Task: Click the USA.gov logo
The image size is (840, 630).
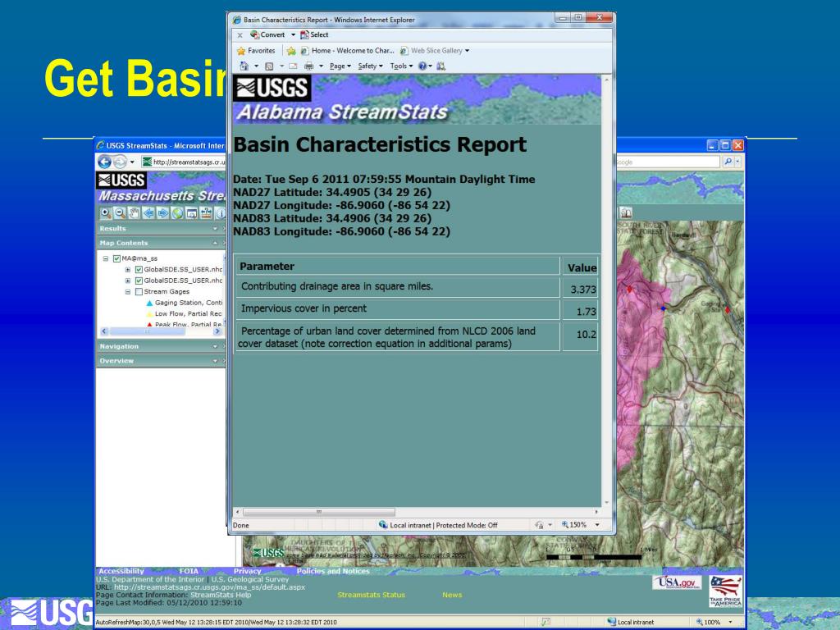Action: (677, 582)
